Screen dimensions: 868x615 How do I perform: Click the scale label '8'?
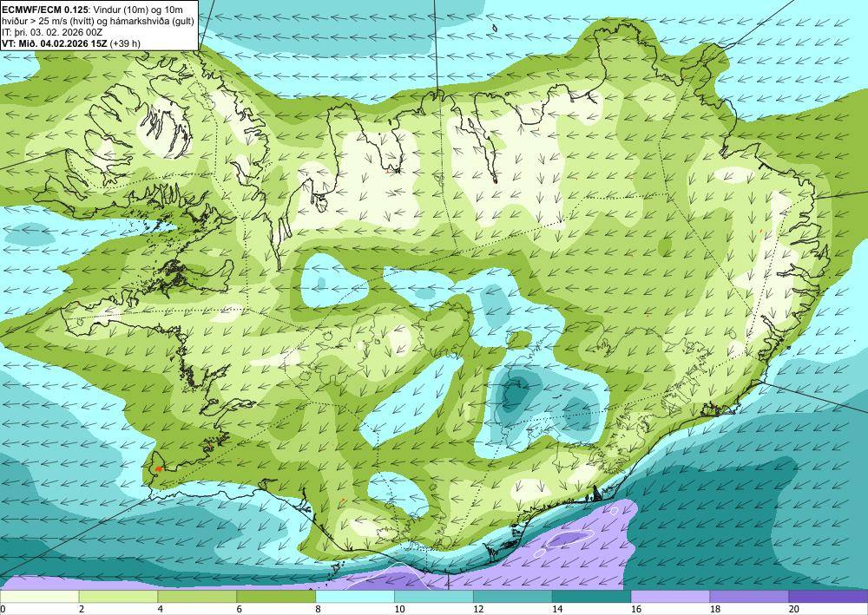319,609
